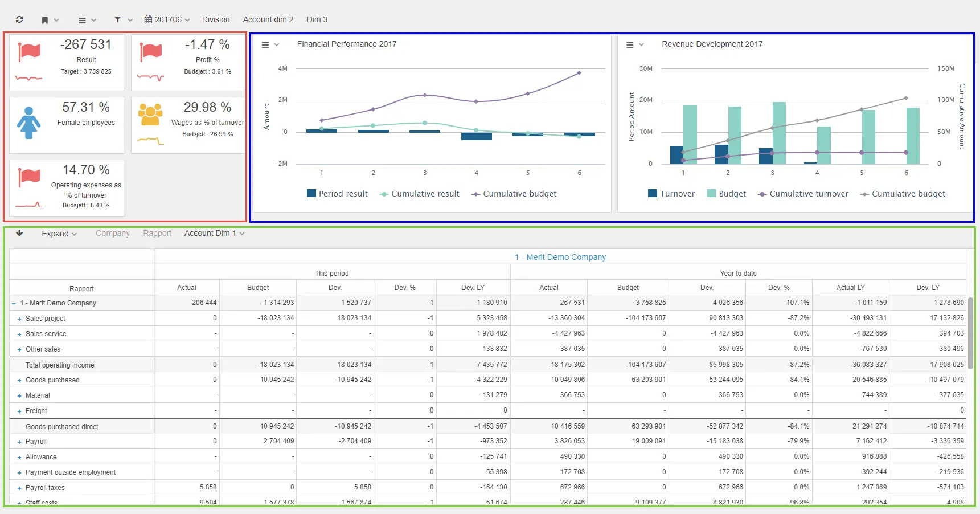The image size is (980, 514).
Task: Open the filter funnel icon menu
Action: 122,20
